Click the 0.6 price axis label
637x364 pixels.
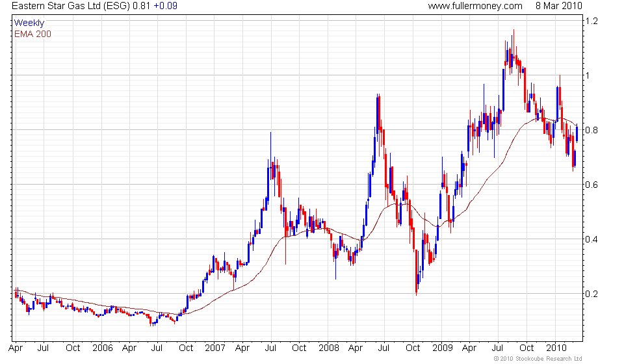tap(591, 185)
